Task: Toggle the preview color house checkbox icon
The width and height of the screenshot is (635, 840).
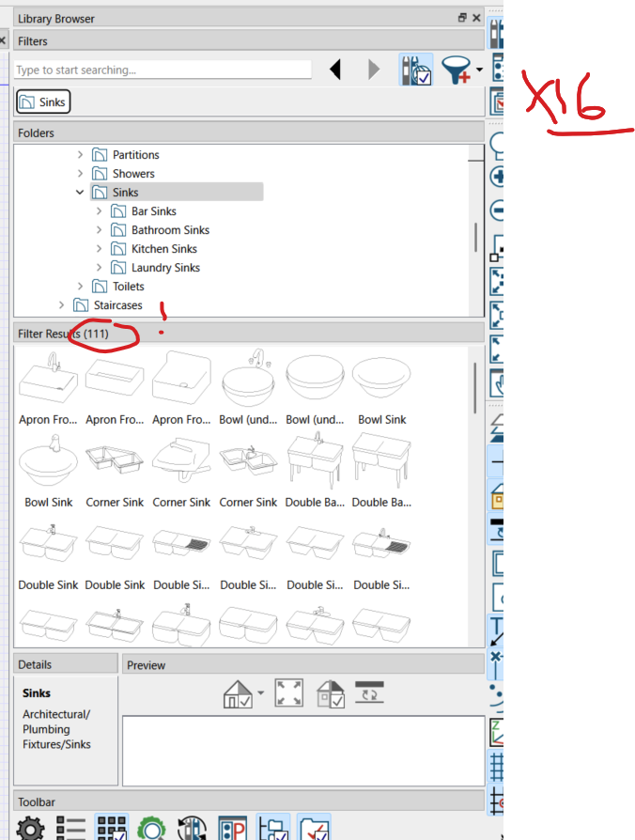Action: [x=331, y=693]
